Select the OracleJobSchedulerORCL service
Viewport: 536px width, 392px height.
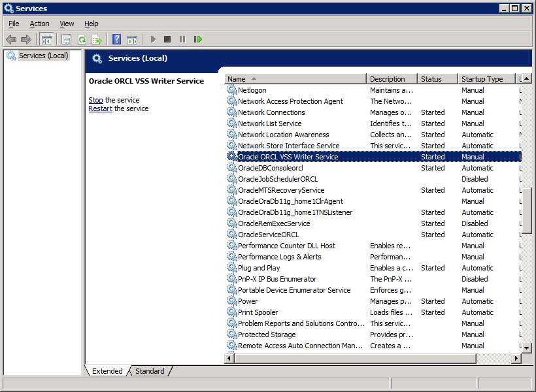click(x=373, y=179)
